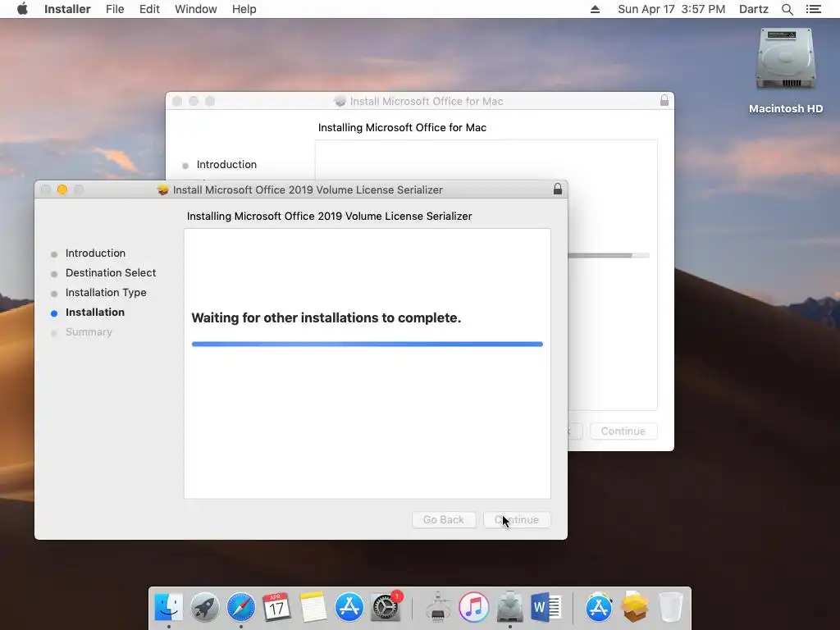
Task: Open Trash in the Dock
Action: (x=670, y=607)
